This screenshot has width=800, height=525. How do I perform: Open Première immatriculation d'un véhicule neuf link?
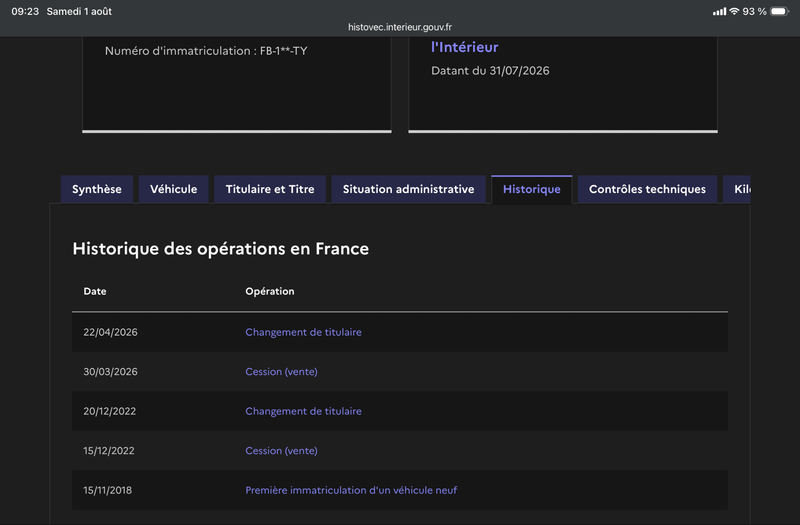click(x=351, y=490)
